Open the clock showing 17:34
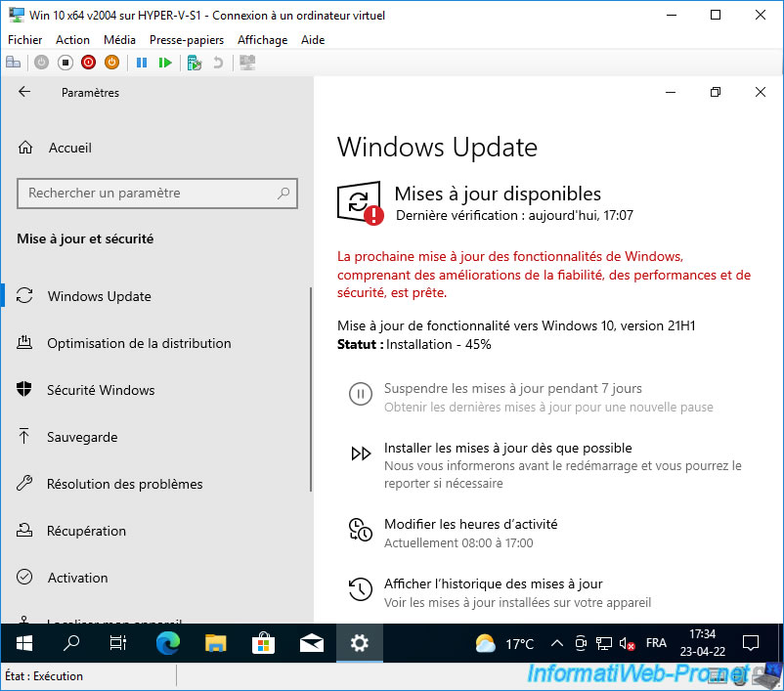 click(703, 643)
